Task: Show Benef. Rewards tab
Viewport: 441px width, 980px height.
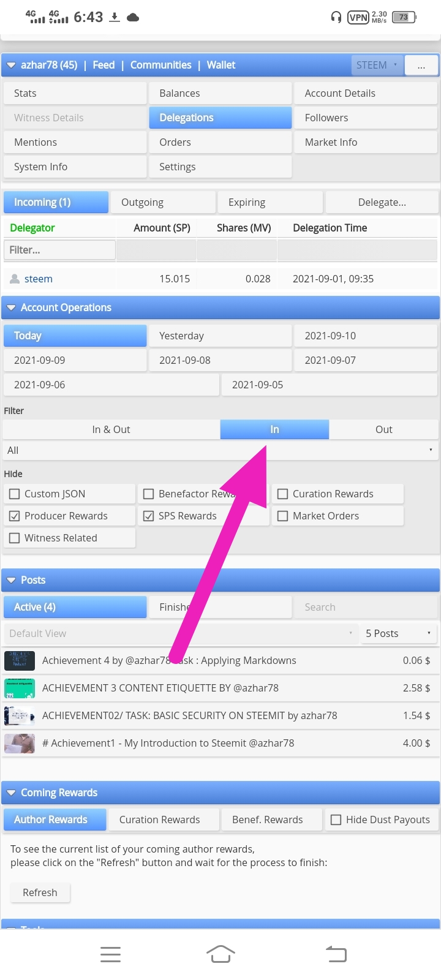Action: [272, 820]
